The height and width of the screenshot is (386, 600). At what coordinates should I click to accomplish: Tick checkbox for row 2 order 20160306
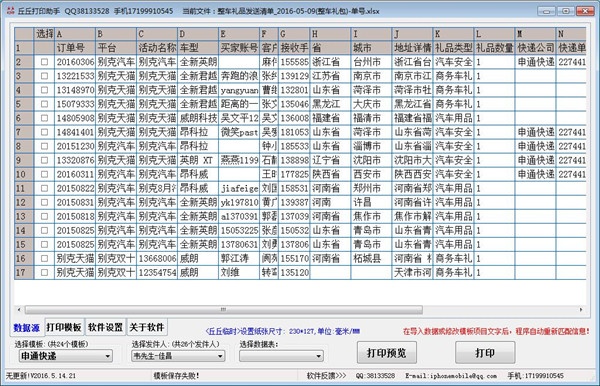[44, 62]
